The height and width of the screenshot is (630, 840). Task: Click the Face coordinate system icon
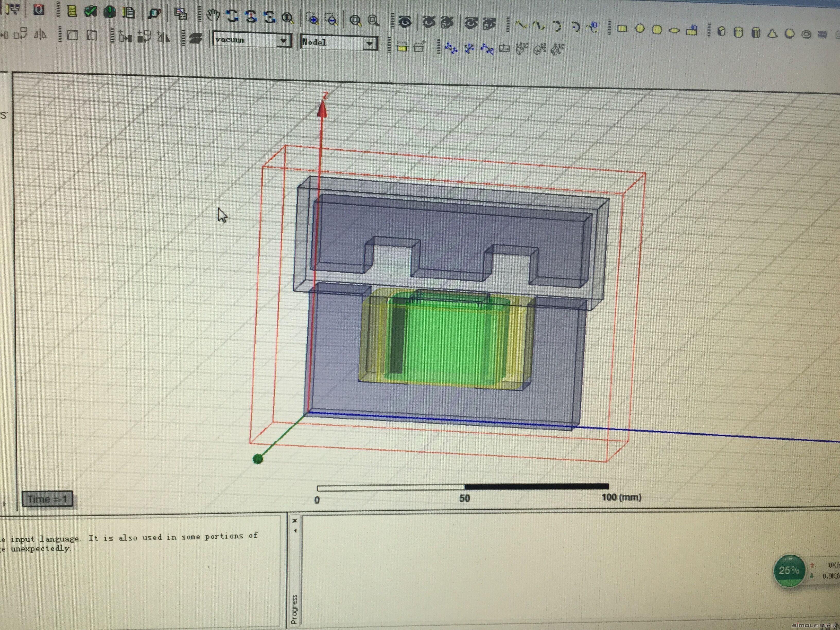point(504,49)
